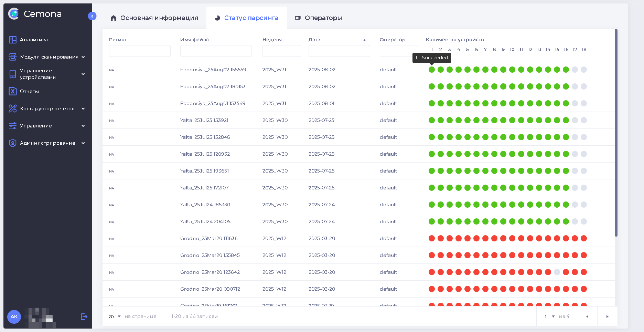Click the Отчеты sidebar icon

tap(13, 91)
